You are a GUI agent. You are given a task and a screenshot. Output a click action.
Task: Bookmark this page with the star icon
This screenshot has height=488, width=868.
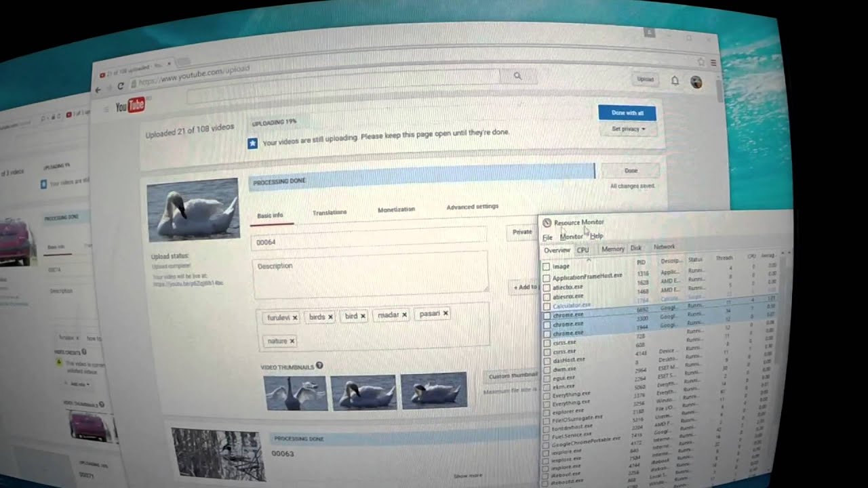pyautogui.click(x=701, y=62)
